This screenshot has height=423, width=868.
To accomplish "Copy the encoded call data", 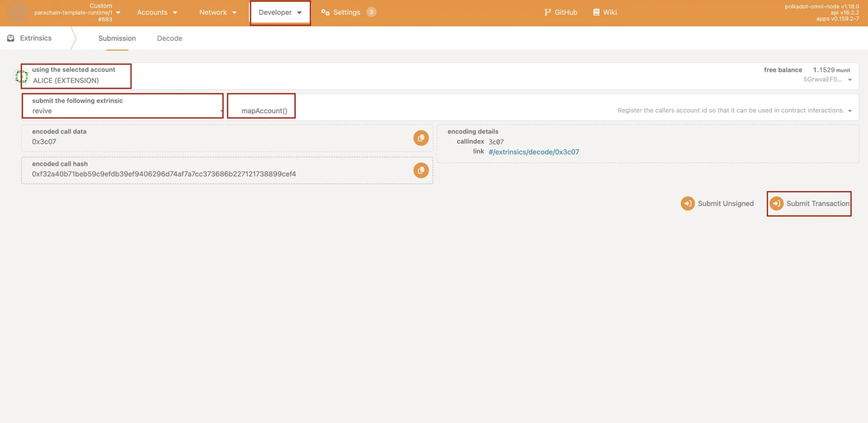I will click(421, 138).
